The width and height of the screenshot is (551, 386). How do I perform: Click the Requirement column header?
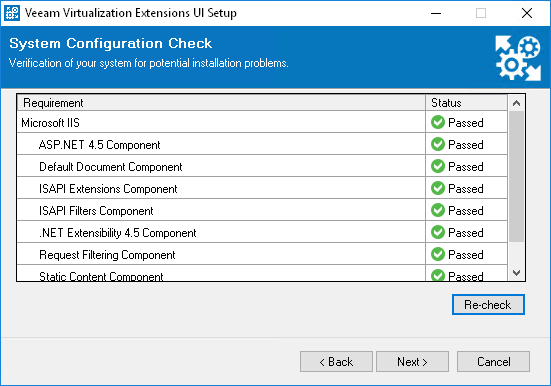point(221,103)
